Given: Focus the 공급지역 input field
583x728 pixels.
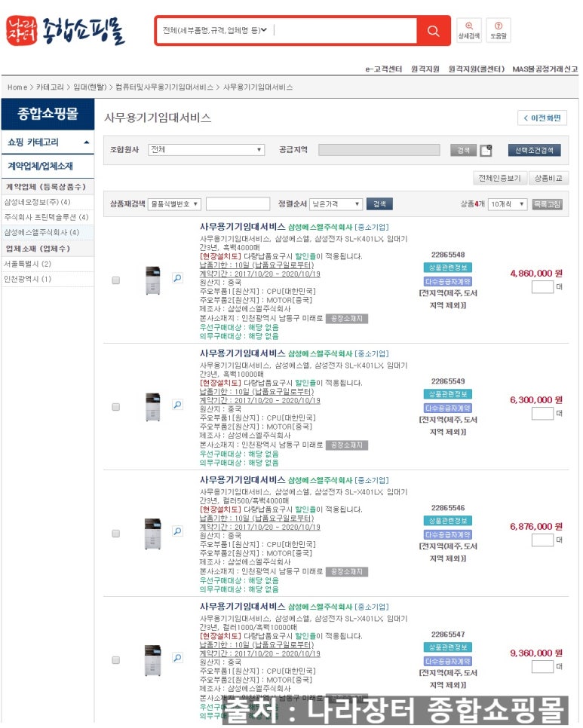Looking at the screenshot, I should coord(379,149).
